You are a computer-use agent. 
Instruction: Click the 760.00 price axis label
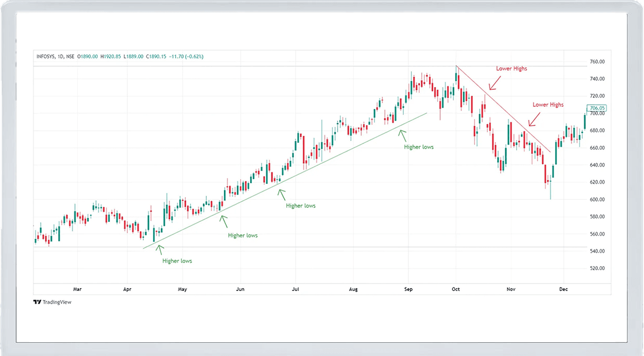(x=597, y=62)
